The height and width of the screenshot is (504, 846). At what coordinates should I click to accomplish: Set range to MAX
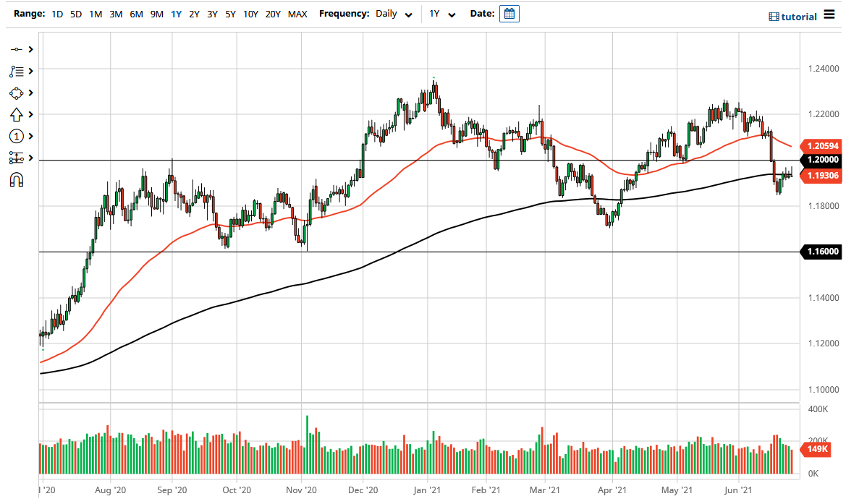(297, 14)
